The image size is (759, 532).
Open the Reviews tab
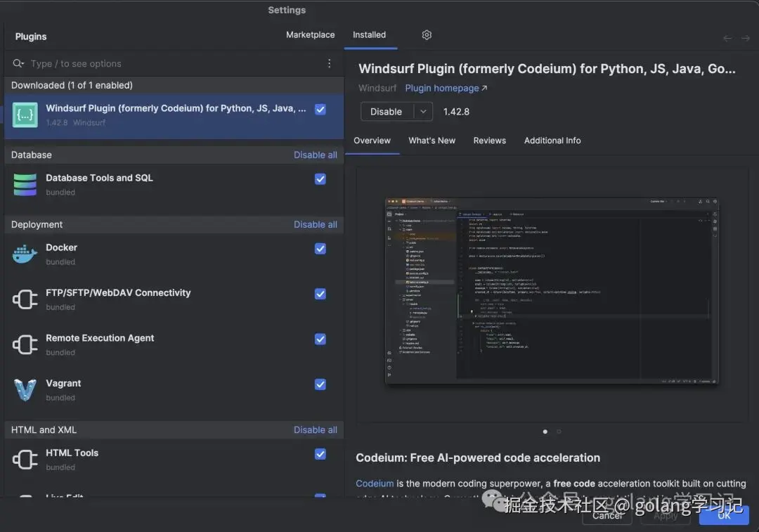[x=489, y=141]
